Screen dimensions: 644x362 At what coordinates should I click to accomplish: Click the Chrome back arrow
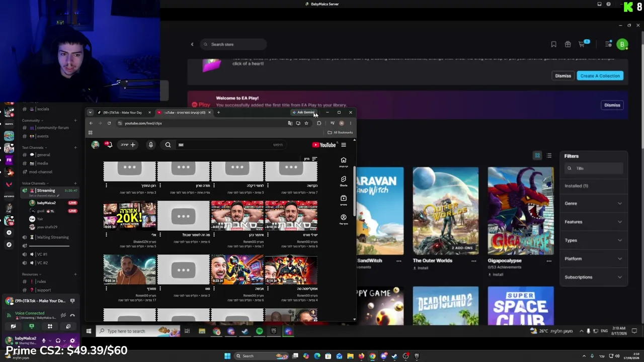(x=91, y=123)
